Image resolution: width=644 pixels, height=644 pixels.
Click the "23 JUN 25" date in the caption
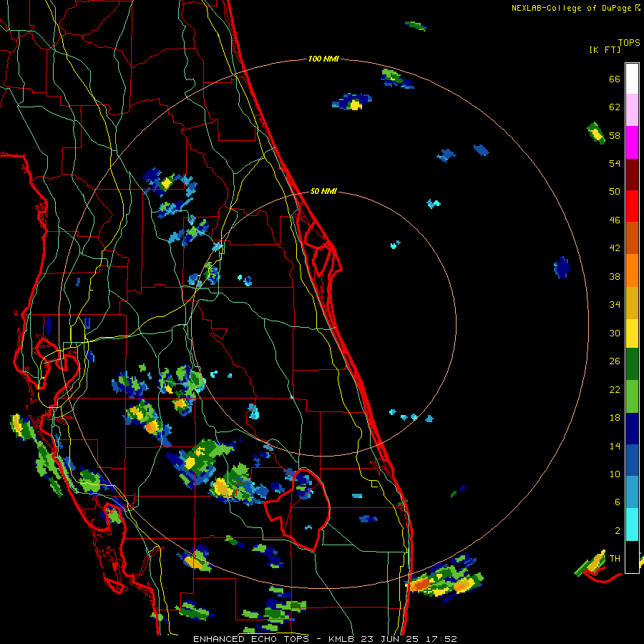click(390, 639)
